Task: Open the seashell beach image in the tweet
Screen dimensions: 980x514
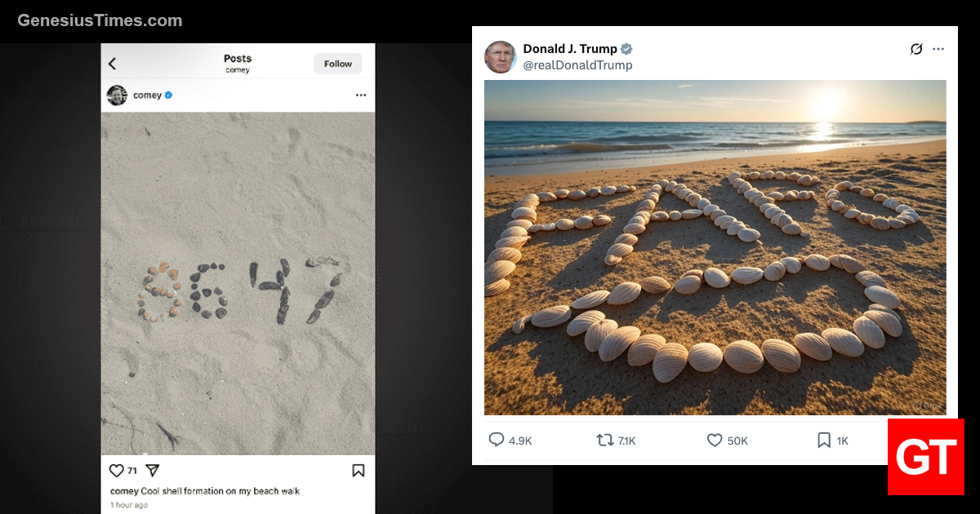Action: pyautogui.click(x=715, y=247)
